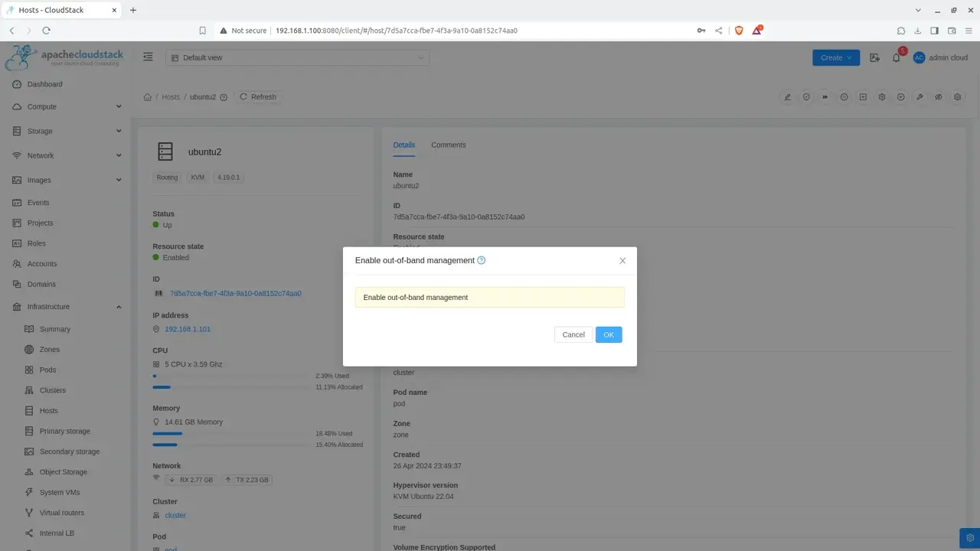This screenshot has width=980, height=551.
Task: Open the notifications bell icon
Action: click(x=897, y=57)
